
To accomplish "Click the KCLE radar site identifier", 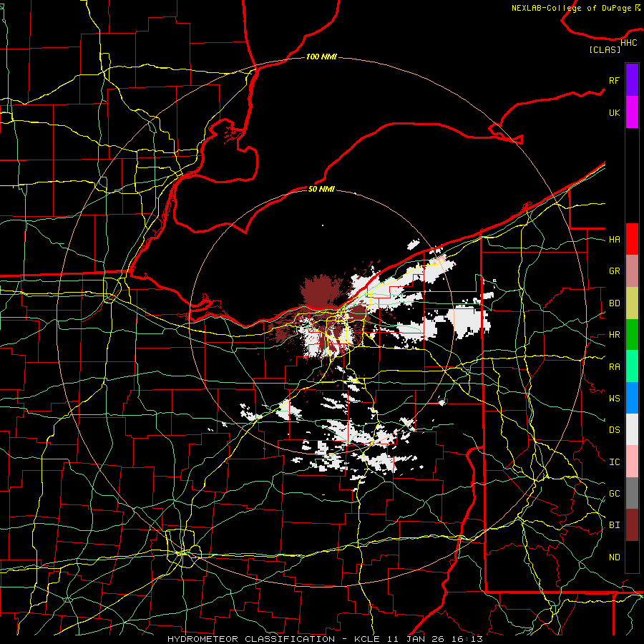I will coord(367,639).
